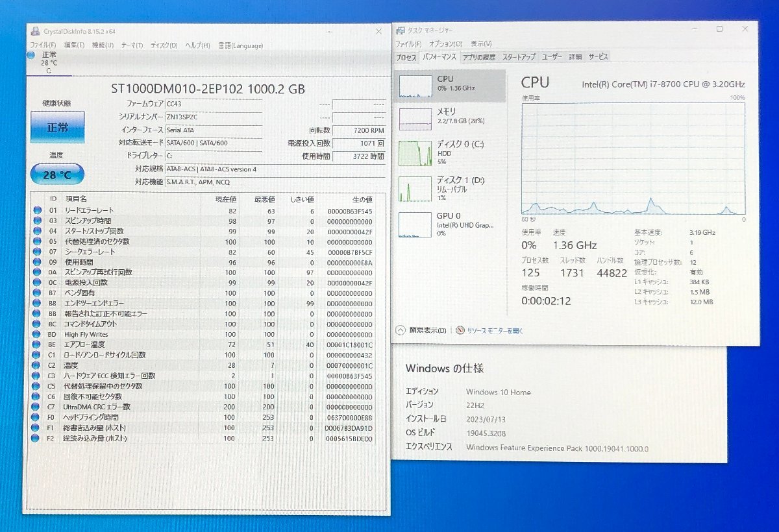Select the CPU usage thumbnail graph
The image size is (779, 532).
[415, 86]
